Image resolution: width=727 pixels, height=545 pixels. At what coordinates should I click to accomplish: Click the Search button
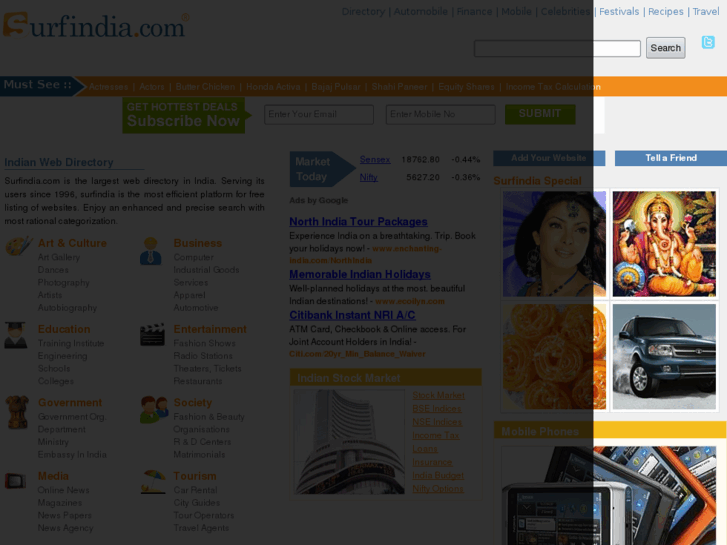(665, 48)
